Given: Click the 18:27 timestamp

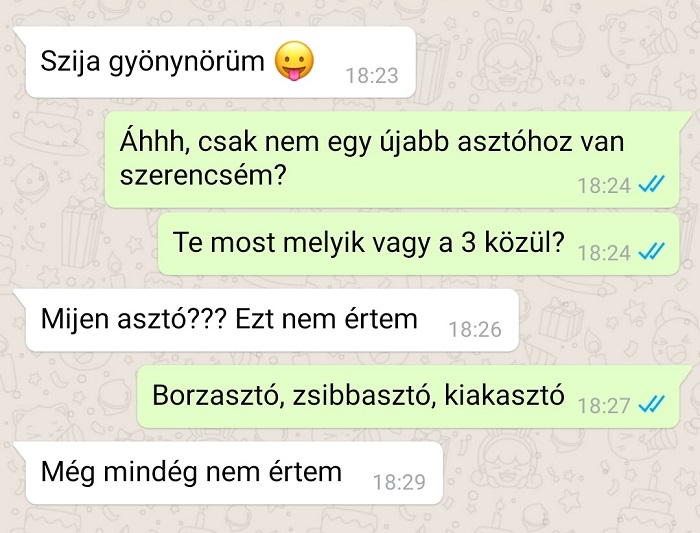Looking at the screenshot, I should click(x=604, y=405).
